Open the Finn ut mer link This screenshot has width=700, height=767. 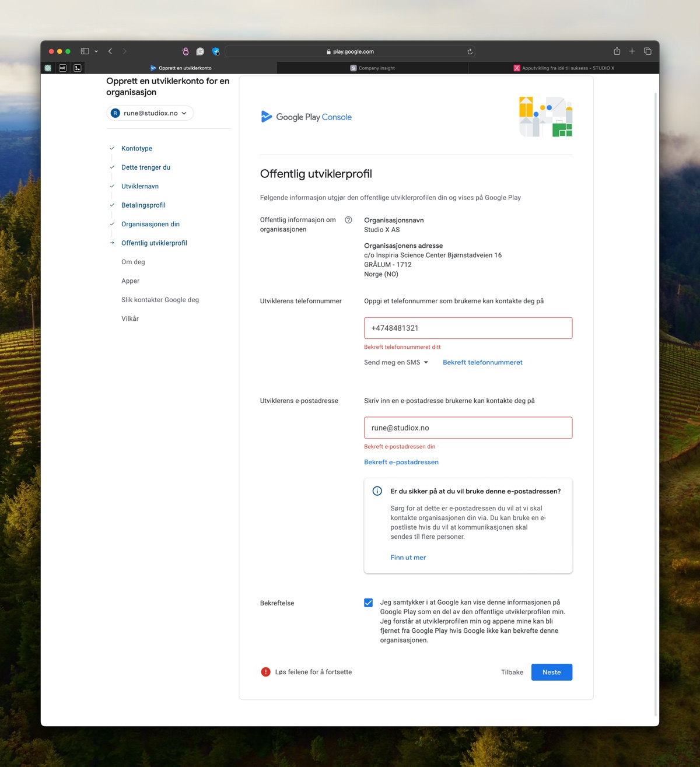[x=408, y=558]
